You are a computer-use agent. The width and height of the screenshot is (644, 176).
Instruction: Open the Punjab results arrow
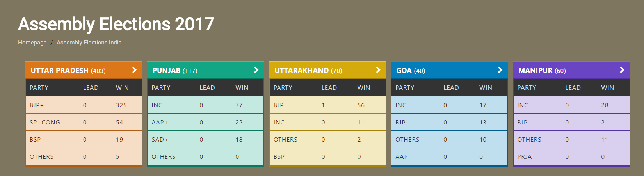coord(256,70)
